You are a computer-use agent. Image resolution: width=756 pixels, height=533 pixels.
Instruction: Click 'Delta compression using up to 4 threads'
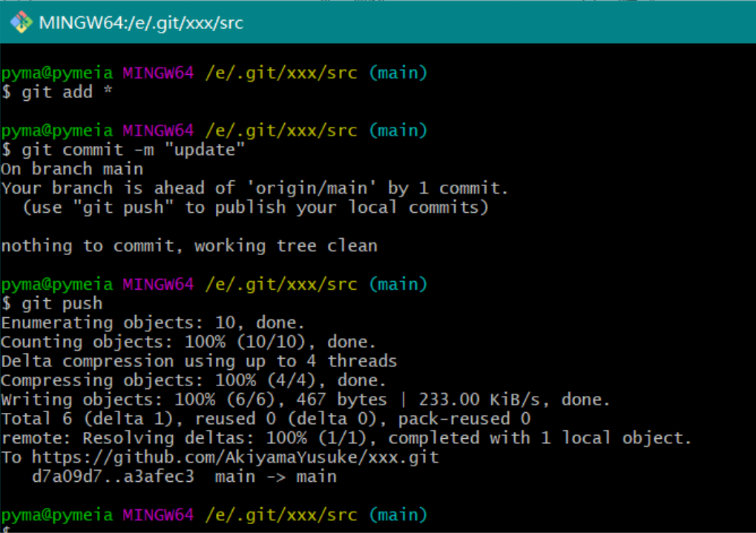(x=199, y=361)
